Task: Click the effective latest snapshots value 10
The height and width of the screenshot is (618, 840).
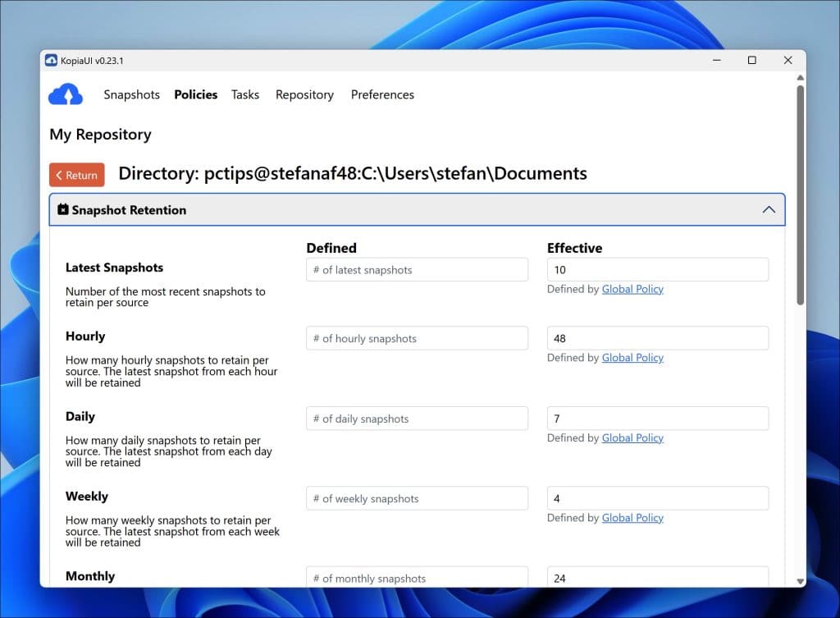Action: (658, 269)
